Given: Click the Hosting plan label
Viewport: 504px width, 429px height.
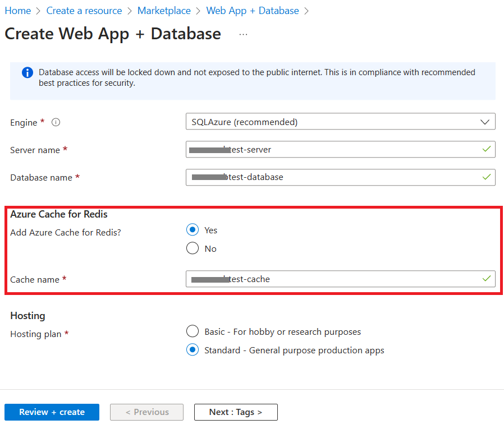Looking at the screenshot, I should [x=36, y=334].
